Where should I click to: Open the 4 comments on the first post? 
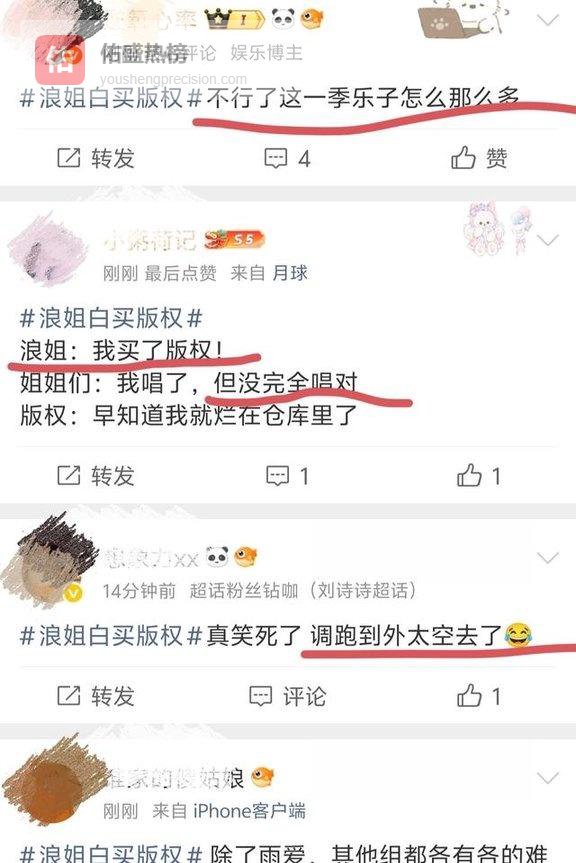point(287,159)
